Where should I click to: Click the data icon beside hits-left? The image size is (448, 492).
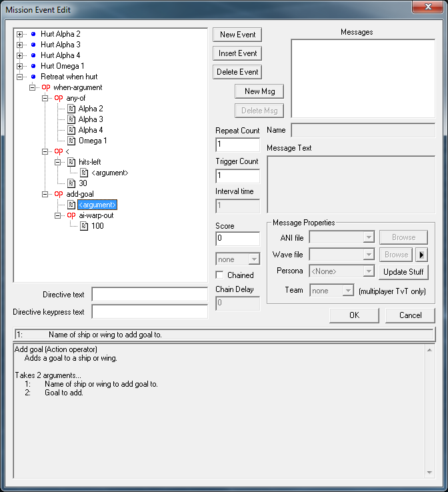pyautogui.click(x=71, y=162)
